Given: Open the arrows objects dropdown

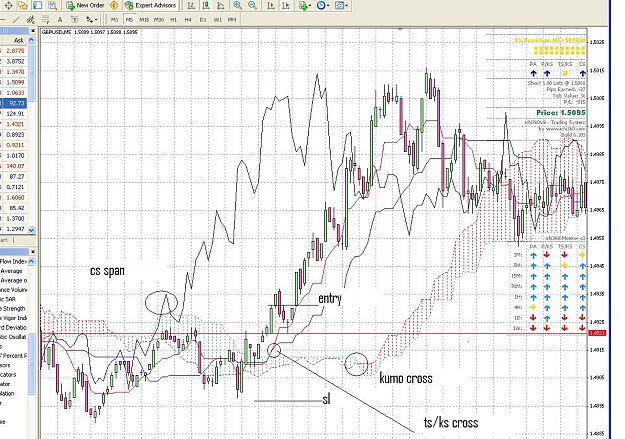Looking at the screenshot, I should 91,20.
